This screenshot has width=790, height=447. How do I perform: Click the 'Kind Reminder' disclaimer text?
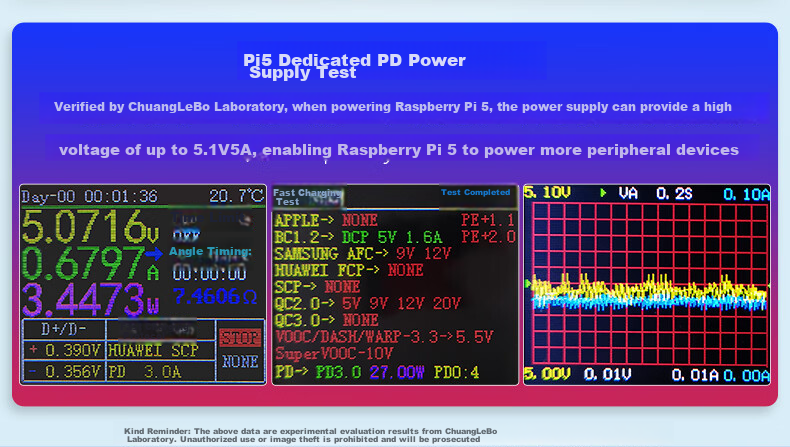tap(310, 435)
